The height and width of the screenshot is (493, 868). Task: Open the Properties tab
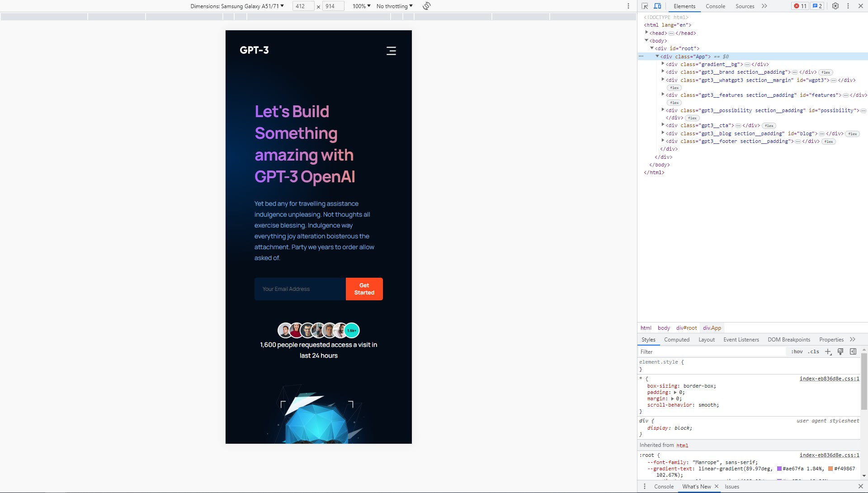[831, 339]
